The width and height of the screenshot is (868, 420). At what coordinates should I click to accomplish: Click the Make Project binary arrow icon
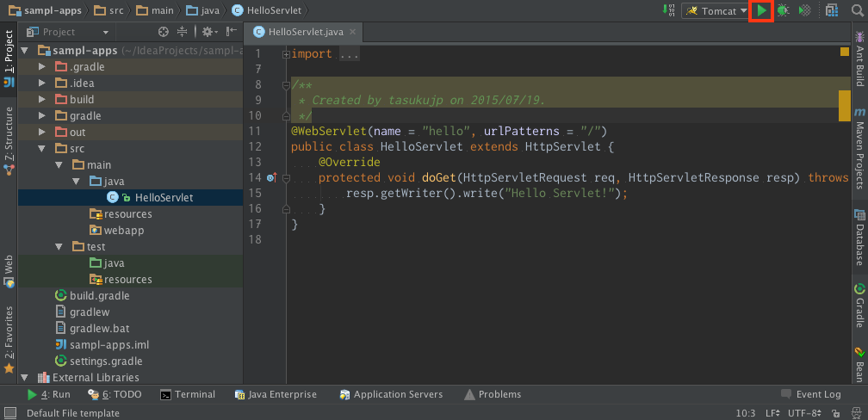click(x=668, y=10)
